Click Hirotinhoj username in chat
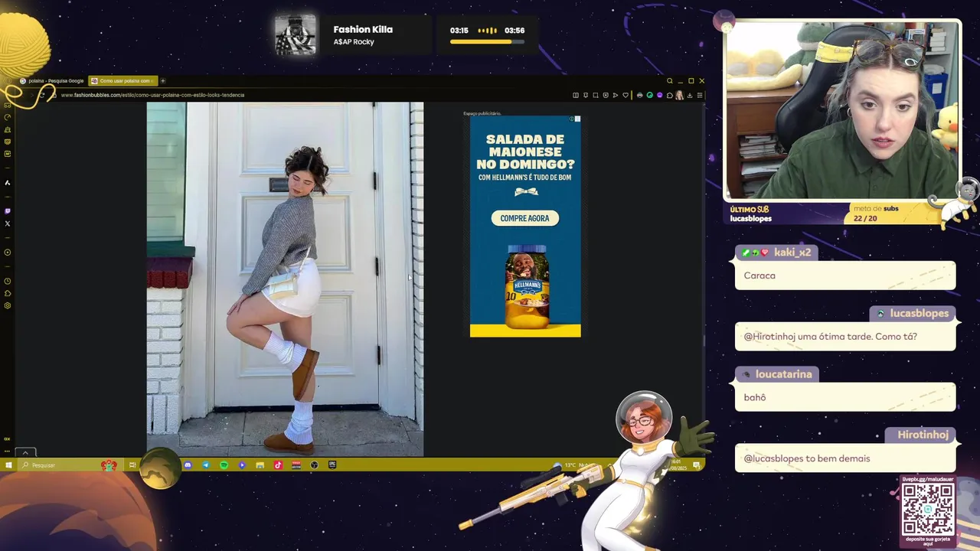 pos(923,435)
